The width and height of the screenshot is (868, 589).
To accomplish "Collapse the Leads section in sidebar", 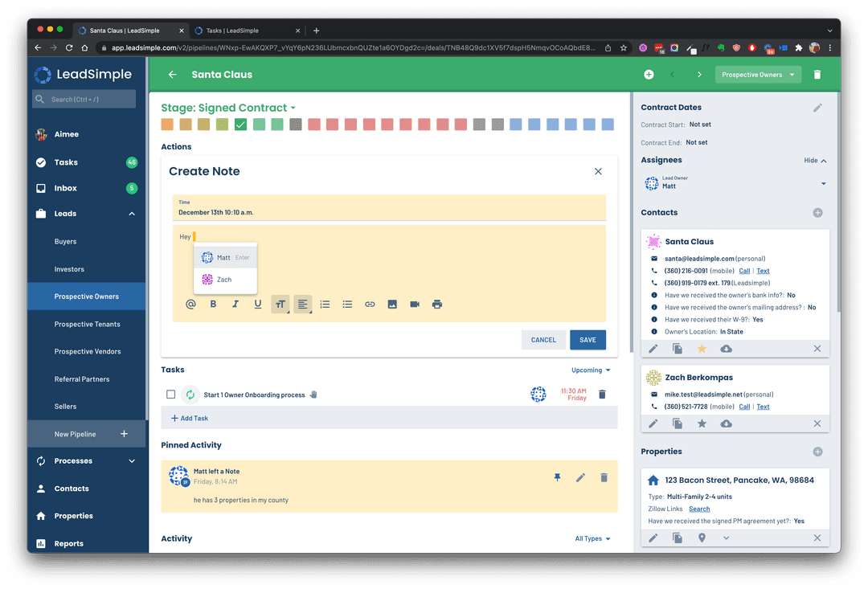I will [132, 214].
